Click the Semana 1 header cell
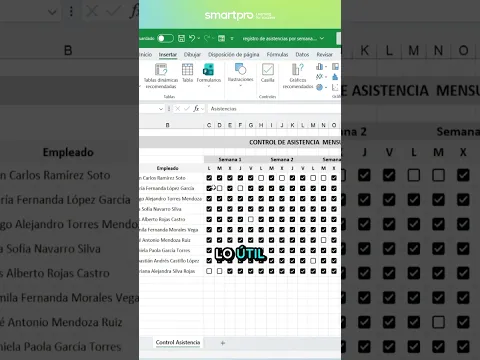480x360 pixels. [x=230, y=159]
